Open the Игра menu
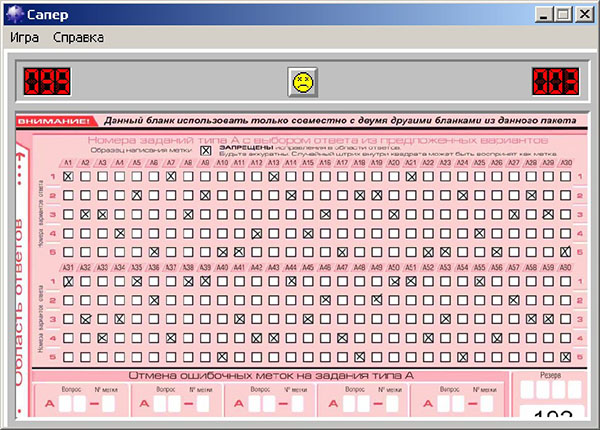 tap(25, 38)
